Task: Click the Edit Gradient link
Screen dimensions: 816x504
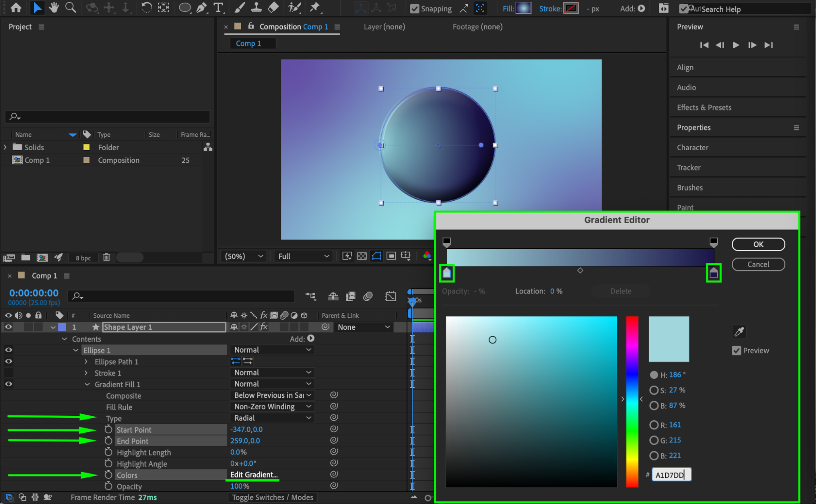Action: (253, 475)
